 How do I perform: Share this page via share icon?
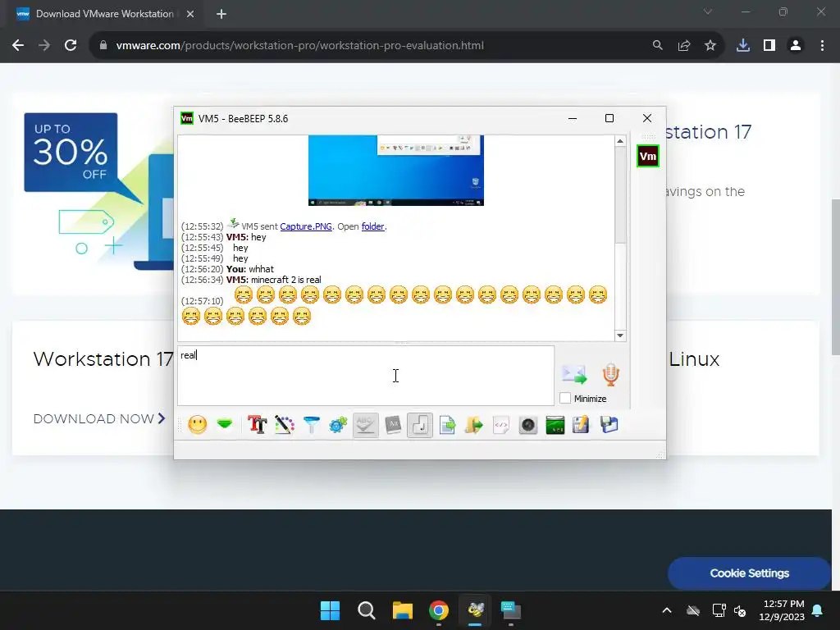[x=684, y=46]
